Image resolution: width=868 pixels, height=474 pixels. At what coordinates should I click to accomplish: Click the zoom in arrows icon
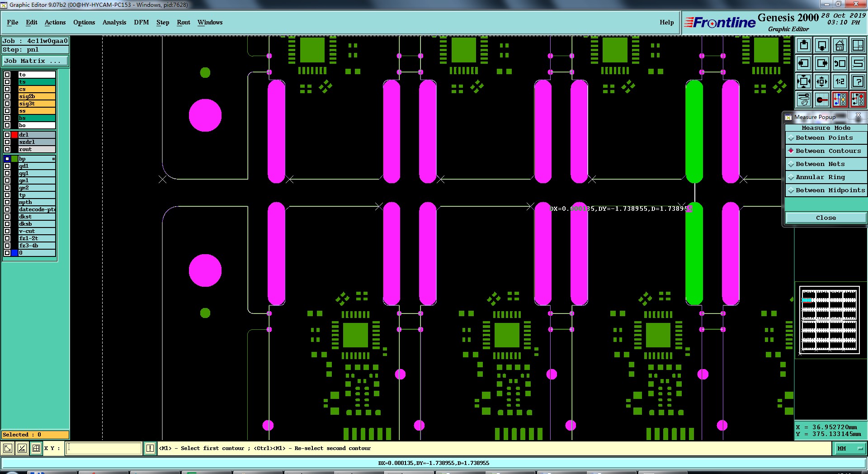pos(804,81)
